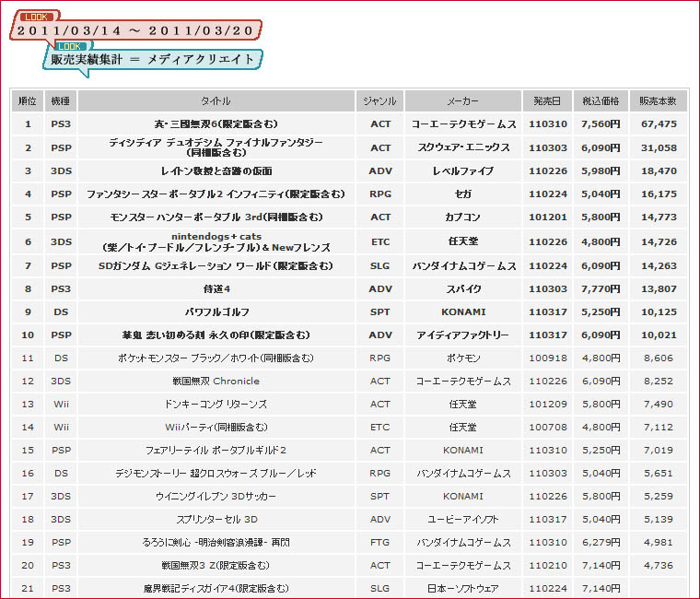700x599 pixels.
Task: Click the maker 日本一ソフトウェア
Action: [x=463, y=589]
